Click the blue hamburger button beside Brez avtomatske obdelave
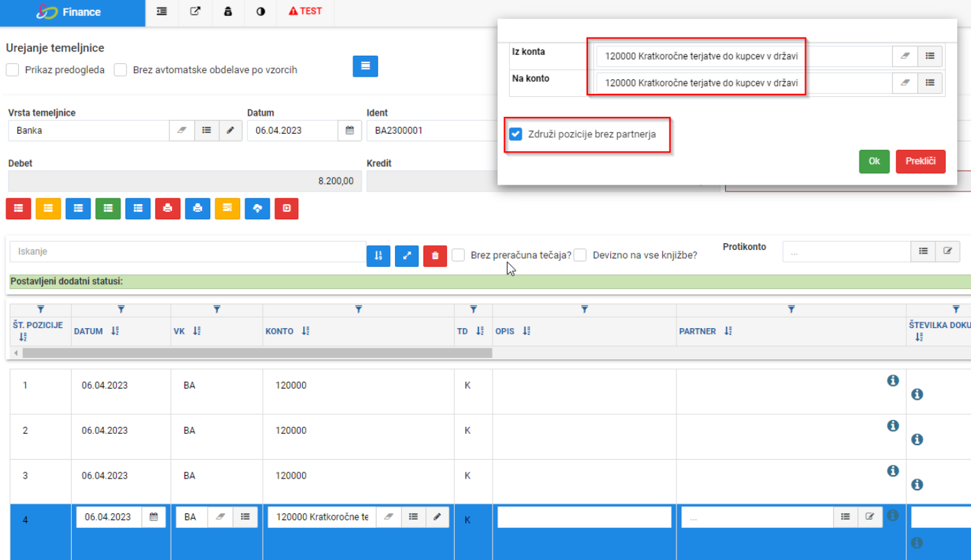 click(366, 66)
